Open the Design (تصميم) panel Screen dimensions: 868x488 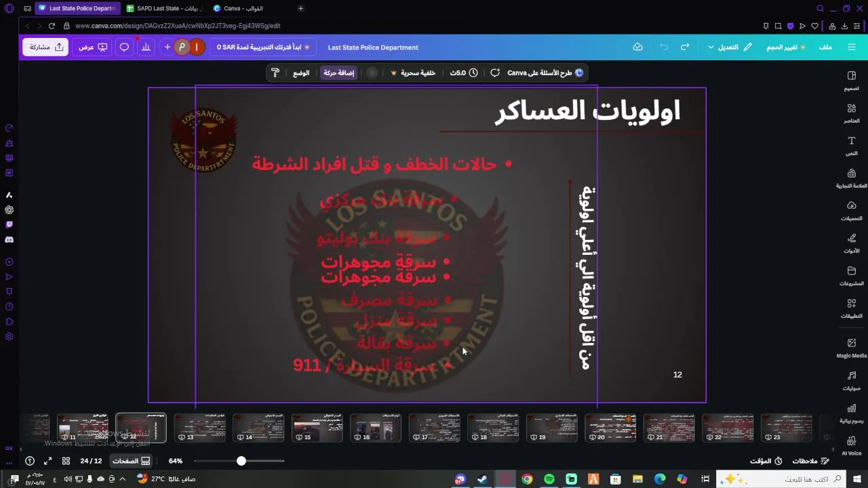pos(852,81)
